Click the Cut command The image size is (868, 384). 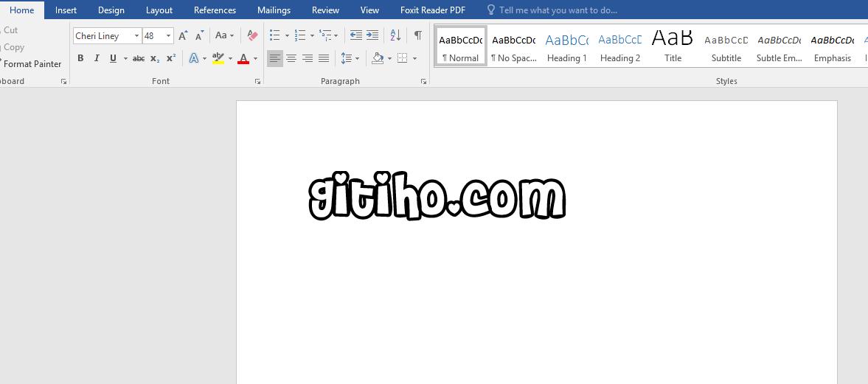click(10, 30)
